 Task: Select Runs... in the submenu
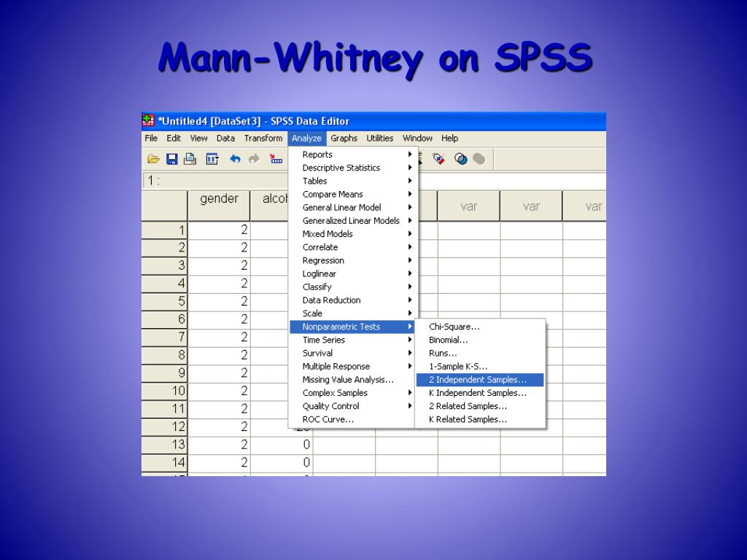[480, 354]
